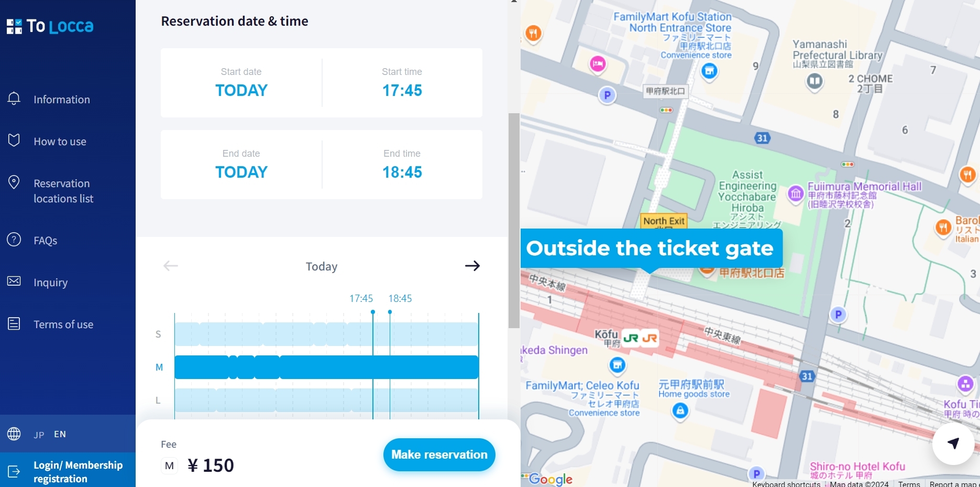Switch language to EN
Image resolution: width=980 pixels, height=487 pixels.
60,434
